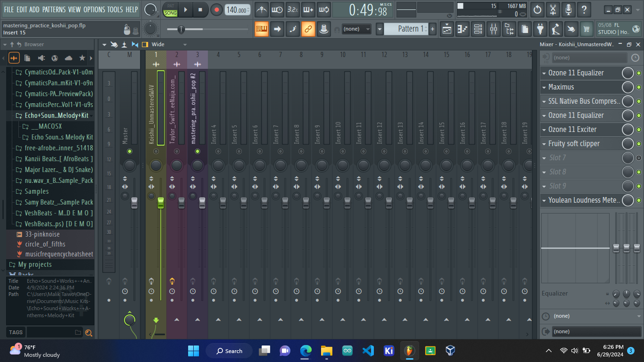Toggle the SSL Native Bus Compressor enable light

pos(639,101)
